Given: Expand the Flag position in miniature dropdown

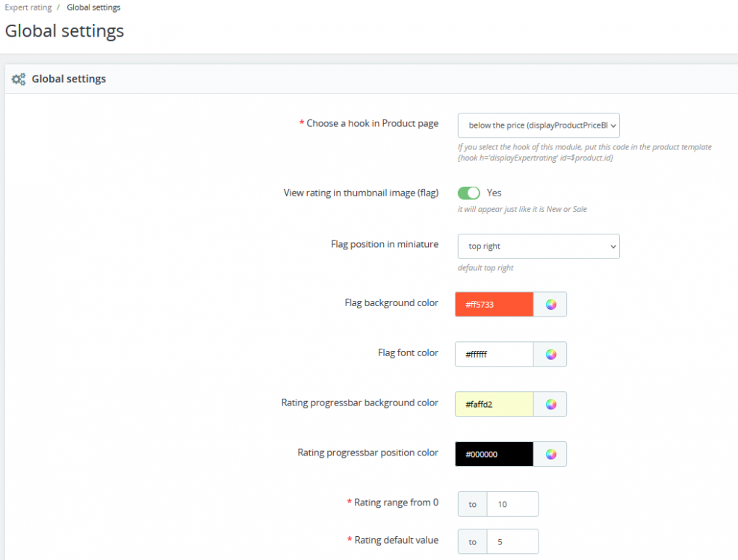Looking at the screenshot, I should coord(539,246).
